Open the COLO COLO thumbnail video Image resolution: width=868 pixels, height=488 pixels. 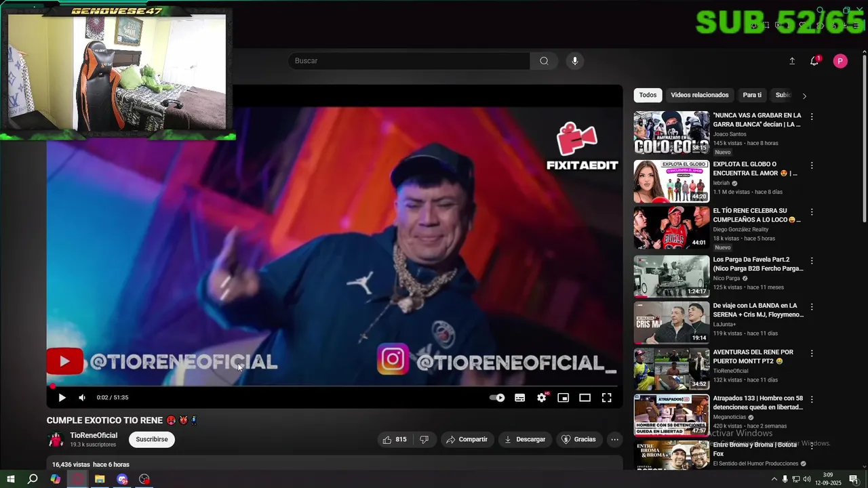click(671, 133)
